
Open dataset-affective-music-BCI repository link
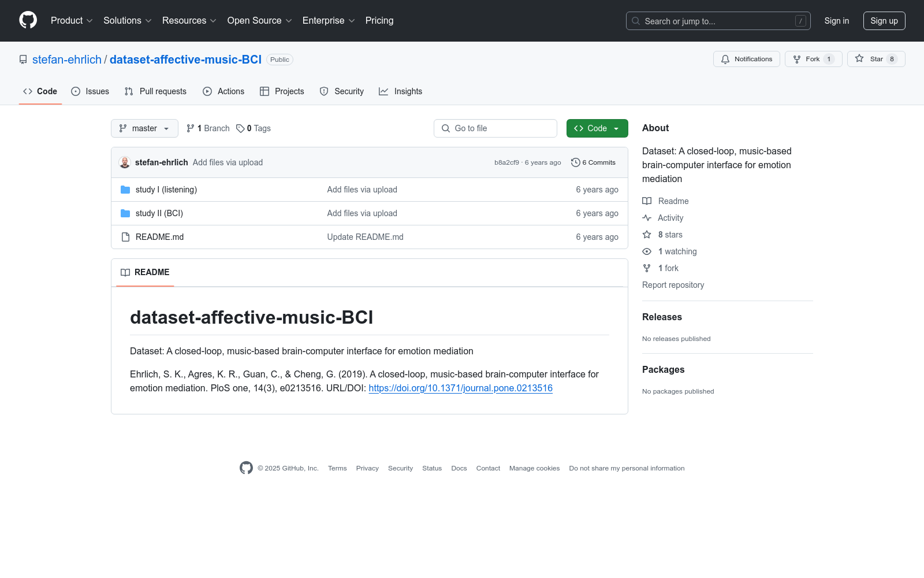coord(185,60)
